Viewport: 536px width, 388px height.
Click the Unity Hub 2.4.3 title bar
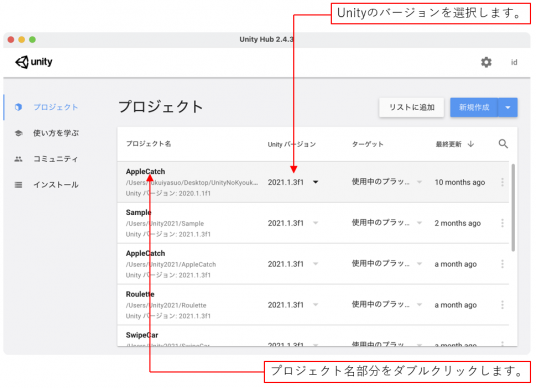pos(267,39)
